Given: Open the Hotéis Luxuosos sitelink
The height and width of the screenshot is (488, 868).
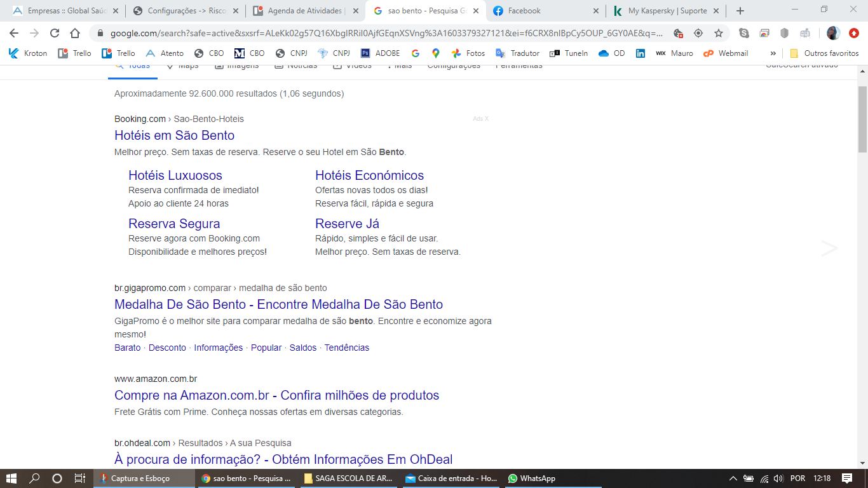Looking at the screenshot, I should tap(175, 175).
